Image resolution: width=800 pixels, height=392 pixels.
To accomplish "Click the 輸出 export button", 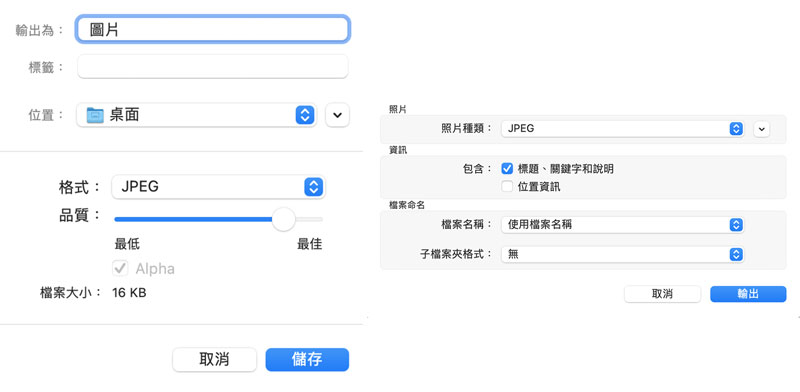I will coord(748,294).
